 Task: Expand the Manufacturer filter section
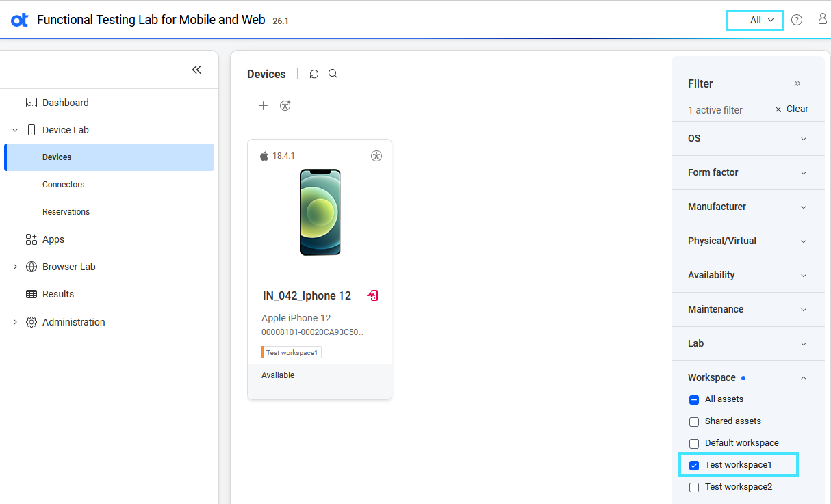(x=747, y=207)
